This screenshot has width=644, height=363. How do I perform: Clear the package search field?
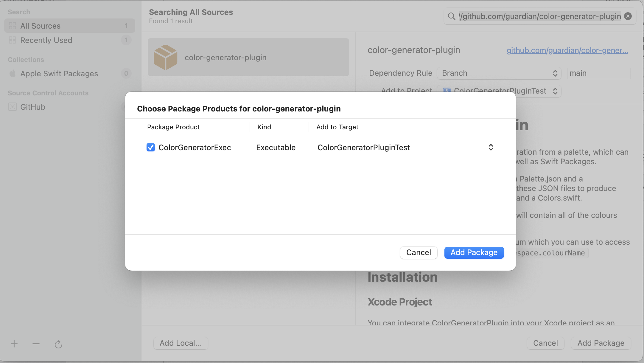[x=628, y=16]
